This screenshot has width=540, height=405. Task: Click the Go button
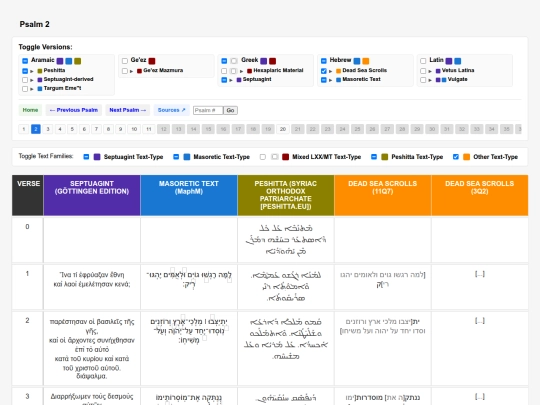[230, 111]
